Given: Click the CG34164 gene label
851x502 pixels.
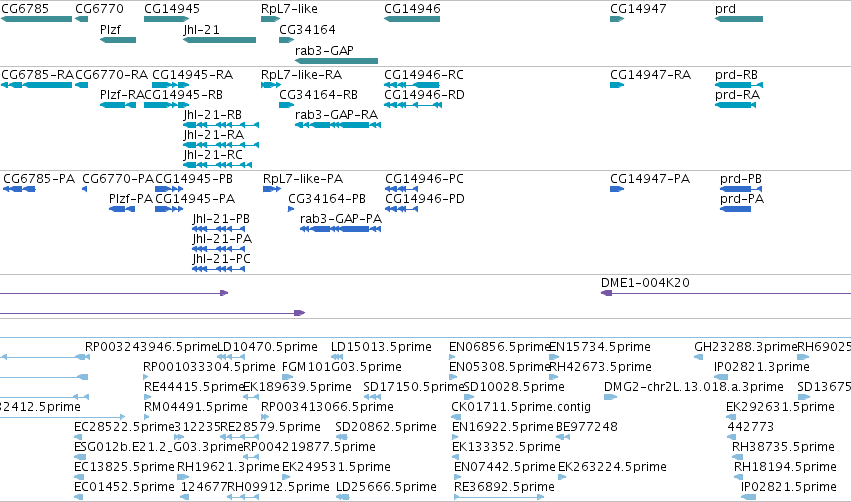Looking at the screenshot, I should point(307,29).
